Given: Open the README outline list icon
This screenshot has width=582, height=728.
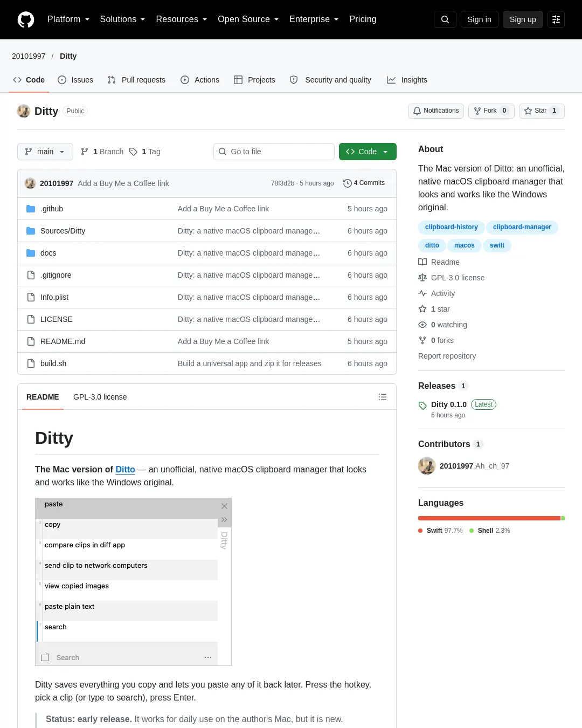Looking at the screenshot, I should (x=383, y=397).
